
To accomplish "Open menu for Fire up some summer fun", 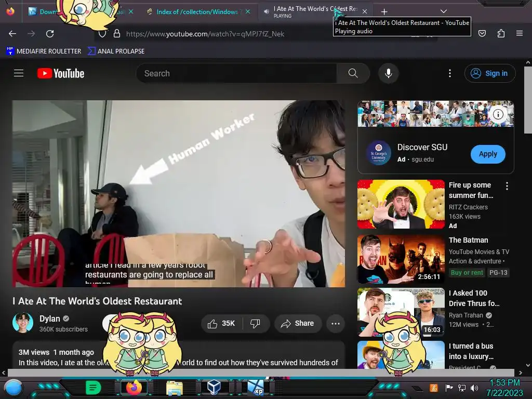I will [507, 186].
